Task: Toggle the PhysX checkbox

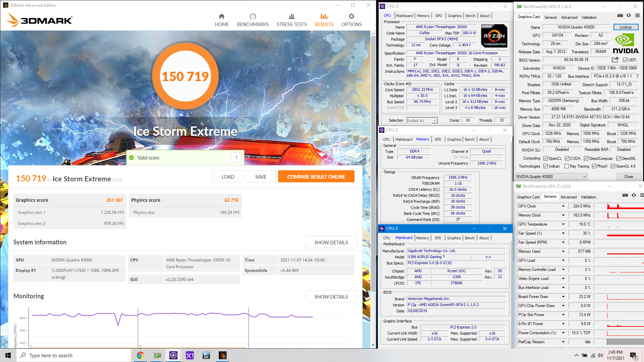Action: pos(594,166)
